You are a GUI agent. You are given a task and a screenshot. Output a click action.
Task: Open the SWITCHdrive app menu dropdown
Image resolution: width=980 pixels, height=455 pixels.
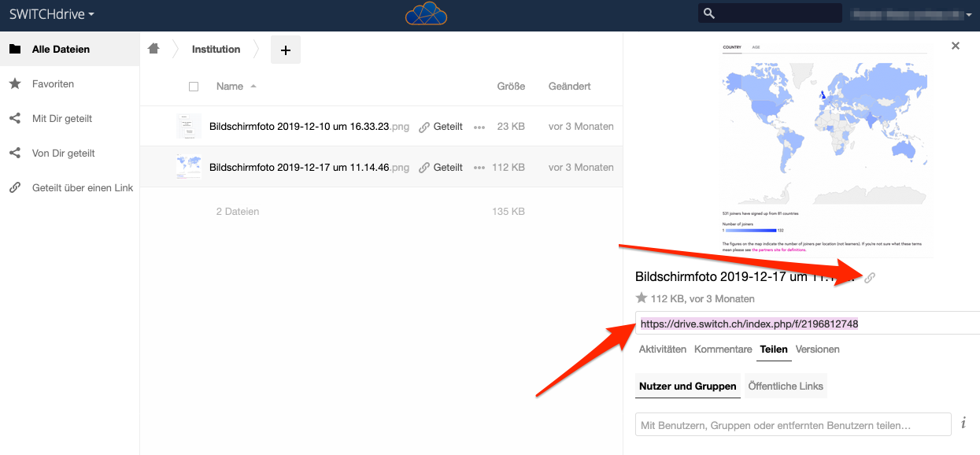click(x=52, y=14)
